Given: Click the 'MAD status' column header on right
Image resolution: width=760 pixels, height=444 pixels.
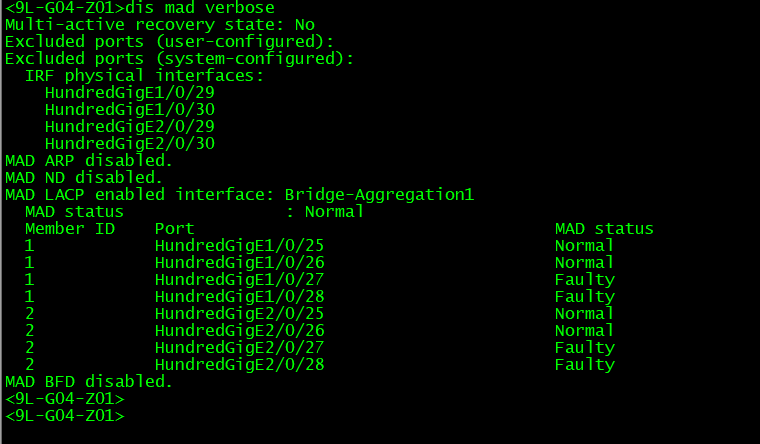Looking at the screenshot, I should coord(604,228).
